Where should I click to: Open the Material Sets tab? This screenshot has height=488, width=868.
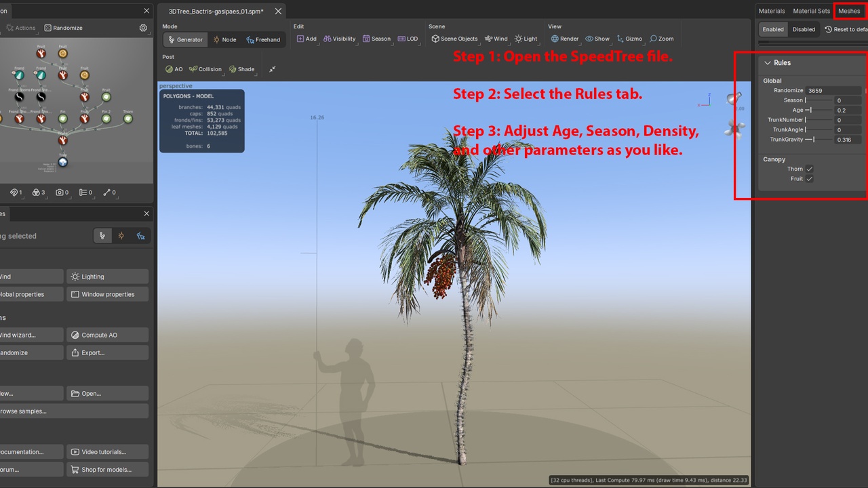(x=811, y=11)
